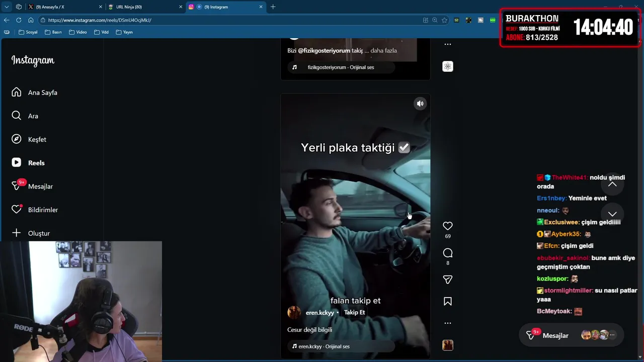Open Reels in the sidebar
Image resolution: width=644 pixels, height=362 pixels.
coord(28,163)
